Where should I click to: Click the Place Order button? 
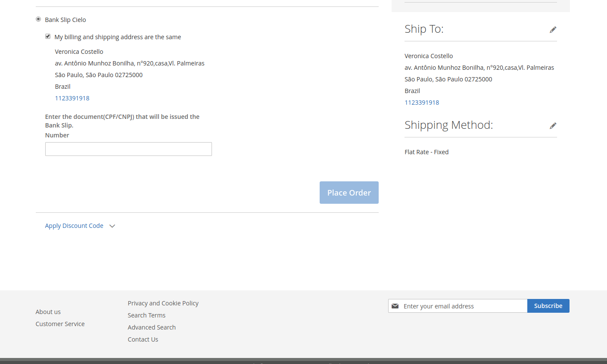(349, 193)
